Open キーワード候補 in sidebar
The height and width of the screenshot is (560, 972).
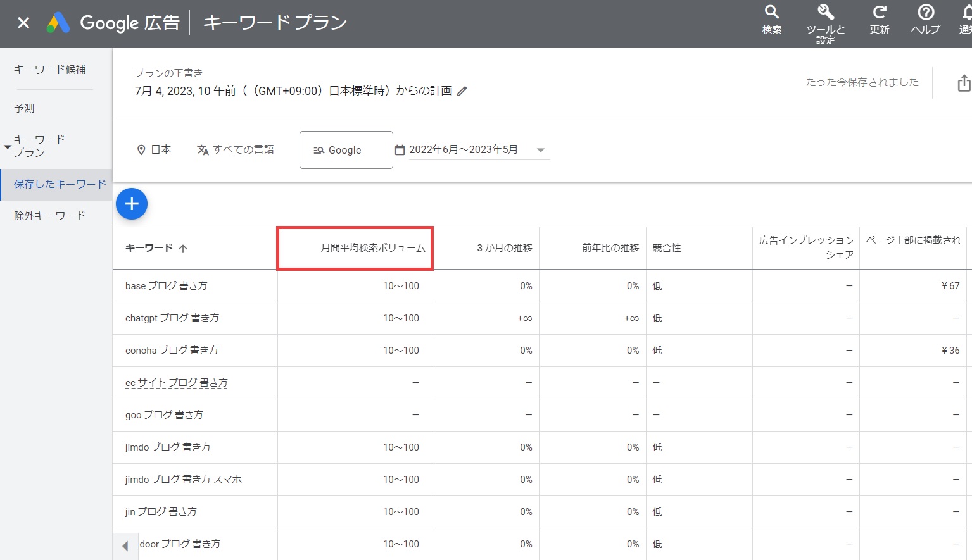pos(50,70)
